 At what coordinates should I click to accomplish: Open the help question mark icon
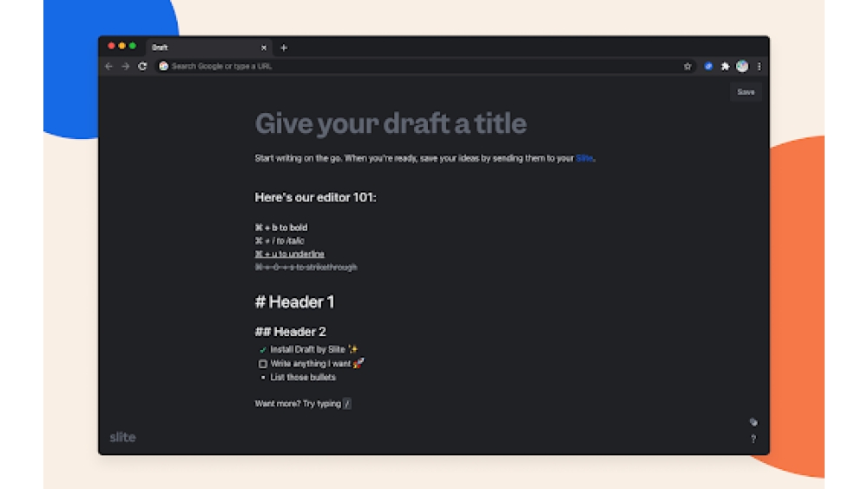coord(753,439)
